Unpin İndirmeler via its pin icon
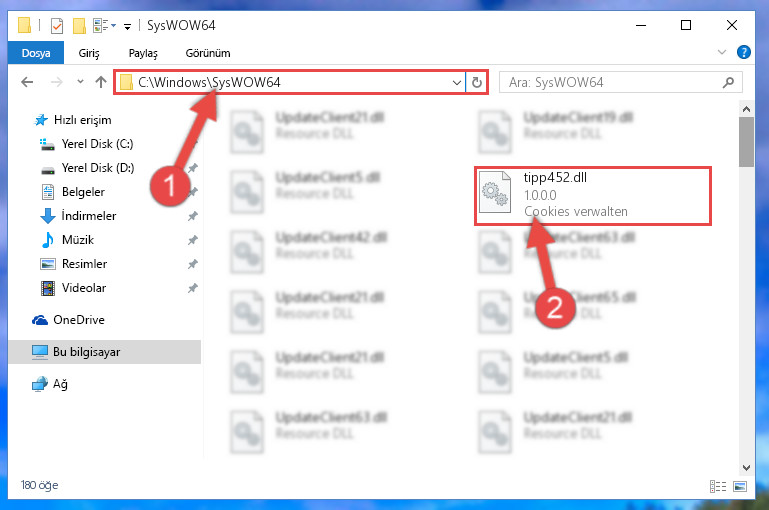This screenshot has width=769, height=510. coord(193,216)
